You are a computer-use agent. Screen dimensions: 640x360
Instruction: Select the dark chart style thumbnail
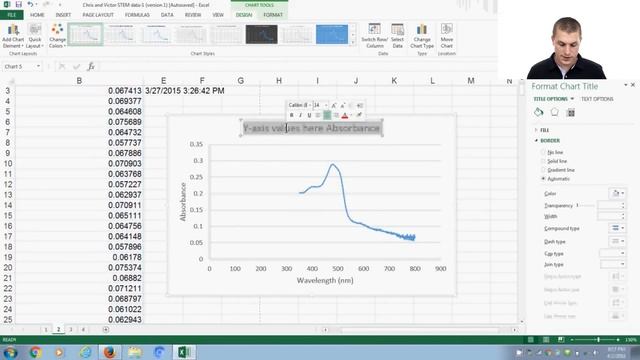pyautogui.click(x=262, y=34)
